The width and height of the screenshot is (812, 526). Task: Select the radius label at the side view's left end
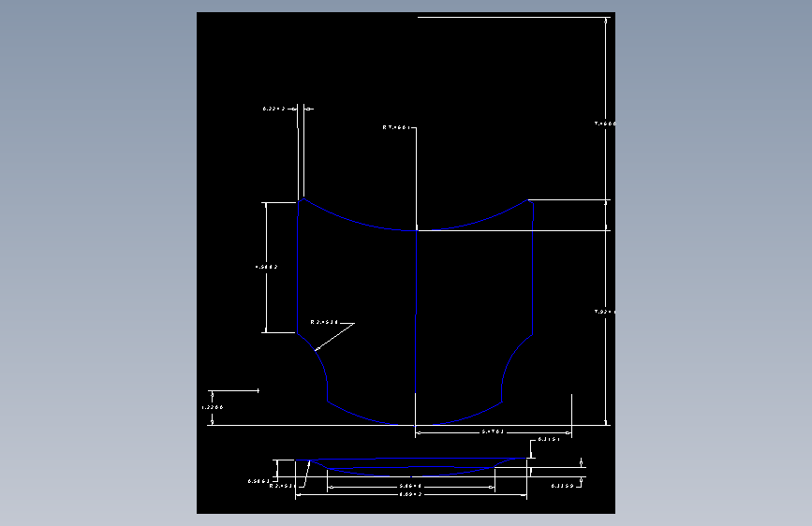pos(282,486)
